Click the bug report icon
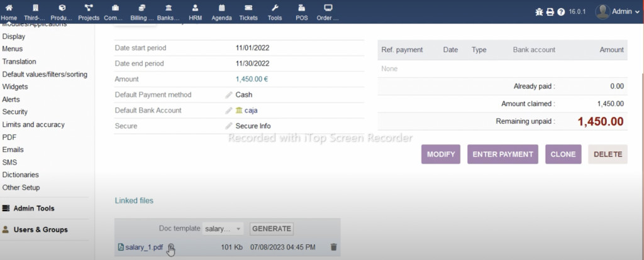Image resolution: width=644 pixels, height=260 pixels. pos(539,12)
